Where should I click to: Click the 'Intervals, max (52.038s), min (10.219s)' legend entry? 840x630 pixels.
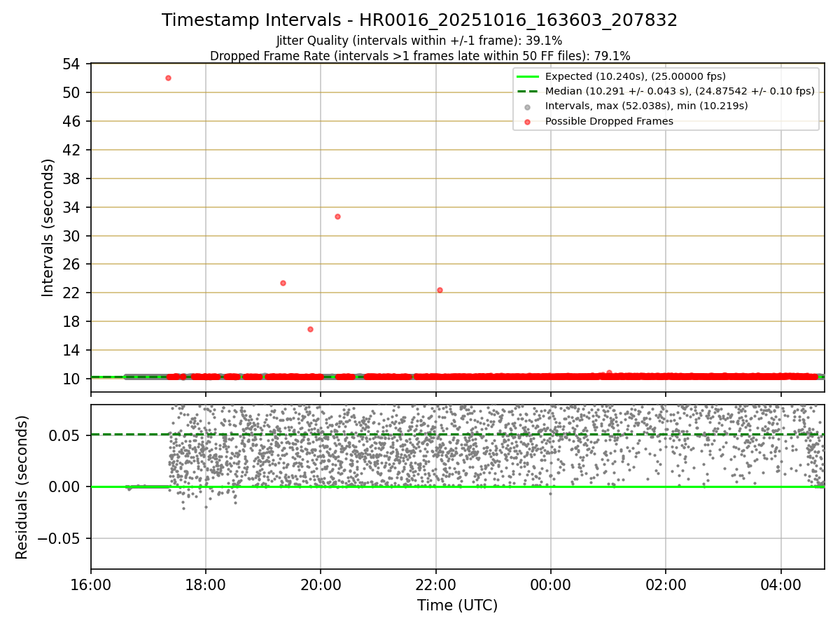(x=647, y=106)
